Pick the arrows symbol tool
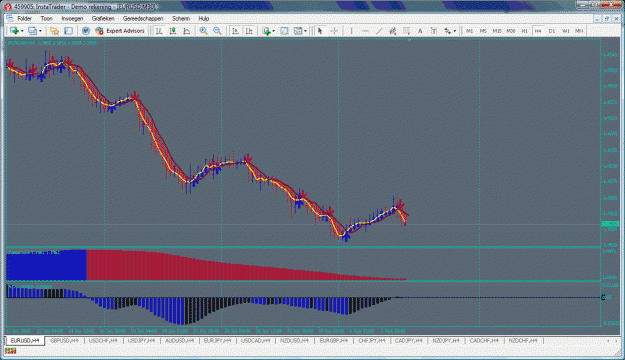Viewport: 625px width, 360px height. pos(448,31)
